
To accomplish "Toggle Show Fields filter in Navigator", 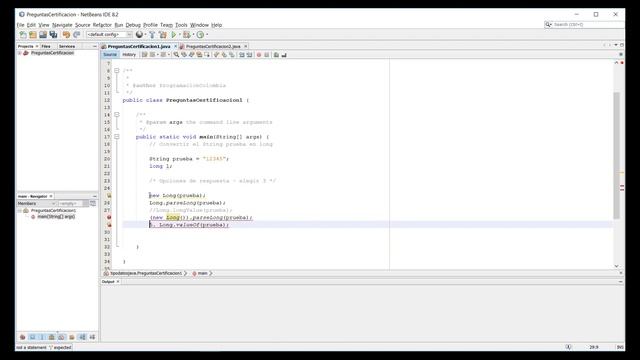I will [32, 337].
